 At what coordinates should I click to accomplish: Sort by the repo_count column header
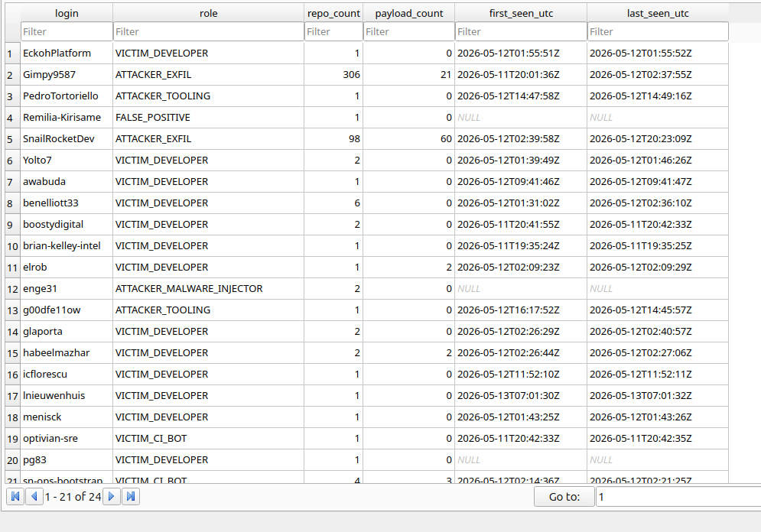pos(333,13)
